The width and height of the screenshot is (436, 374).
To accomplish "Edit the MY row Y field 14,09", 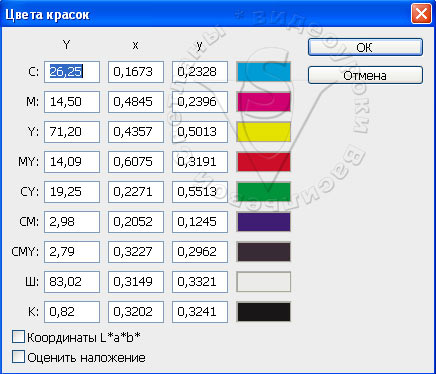I will point(72,162).
